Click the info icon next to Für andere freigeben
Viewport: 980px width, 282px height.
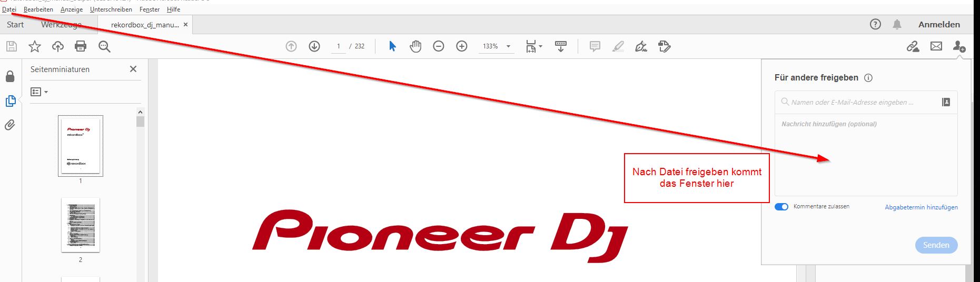pyautogui.click(x=868, y=78)
